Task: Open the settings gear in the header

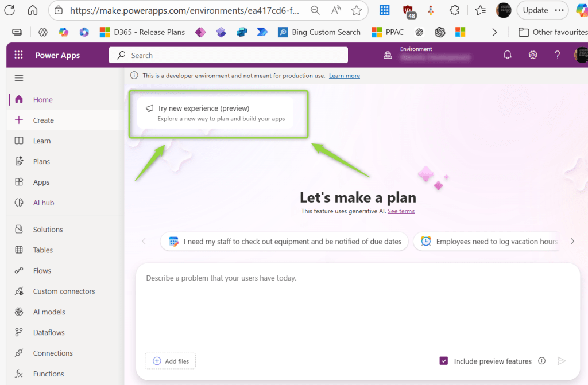Action: [533, 55]
